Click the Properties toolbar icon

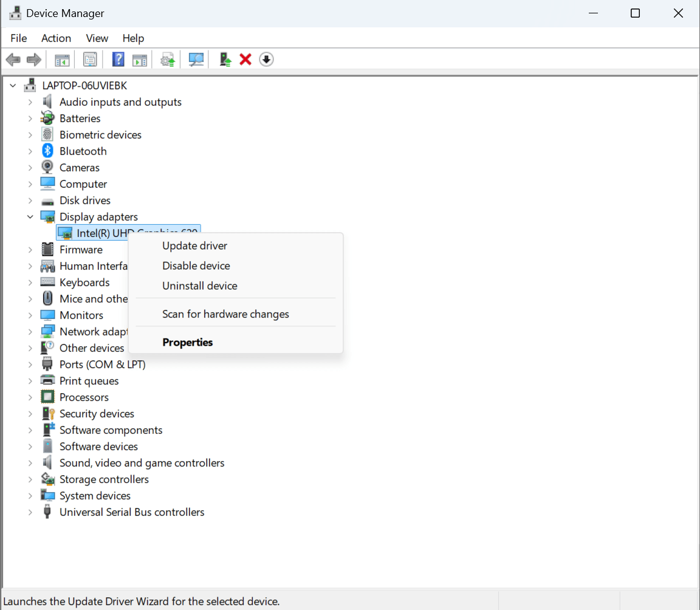[90, 60]
